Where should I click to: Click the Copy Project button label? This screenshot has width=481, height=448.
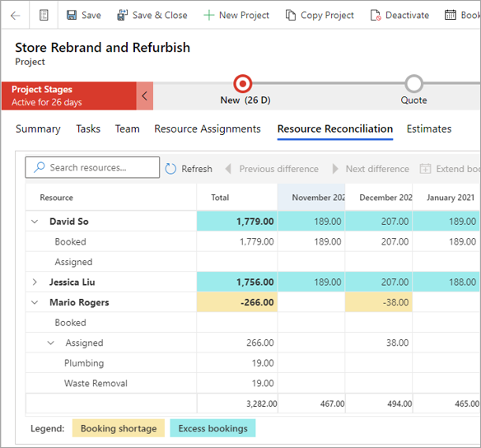(x=327, y=15)
